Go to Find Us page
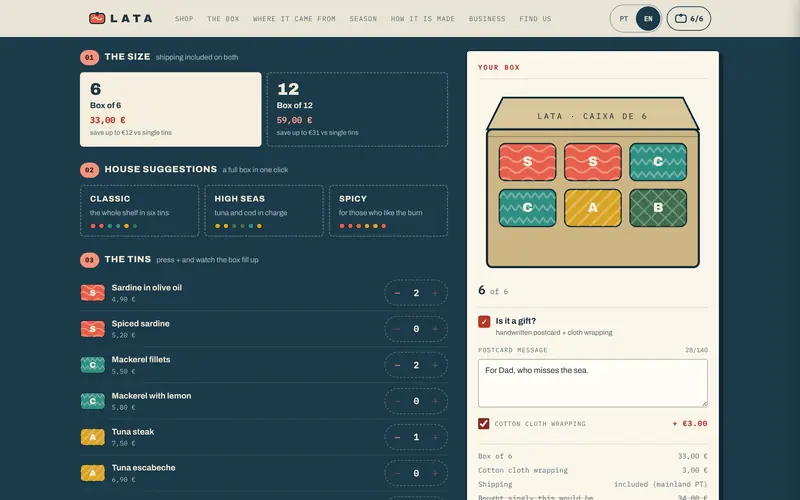The width and height of the screenshot is (800, 500). point(535,19)
